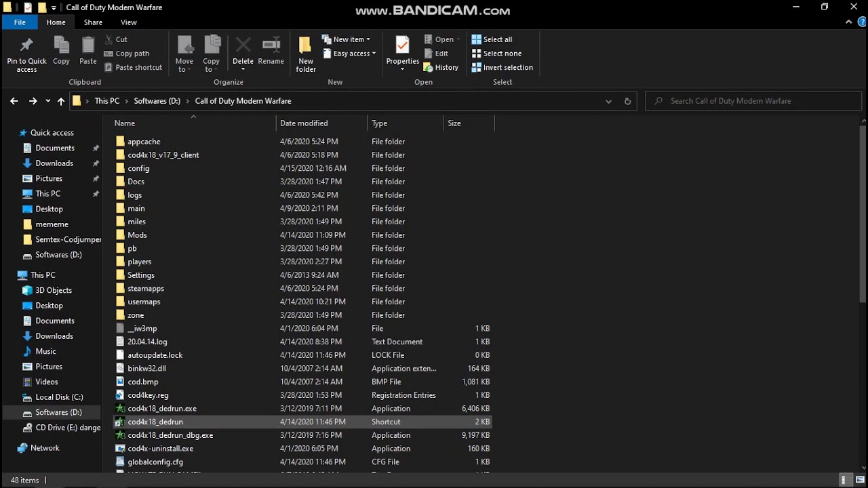
Task: Click the Paste ribbon icon
Action: click(88, 45)
